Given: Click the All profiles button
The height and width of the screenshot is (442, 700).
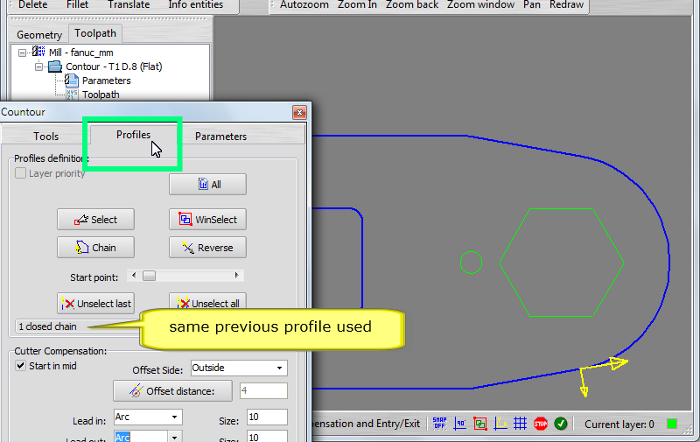Looking at the screenshot, I should click(208, 184).
